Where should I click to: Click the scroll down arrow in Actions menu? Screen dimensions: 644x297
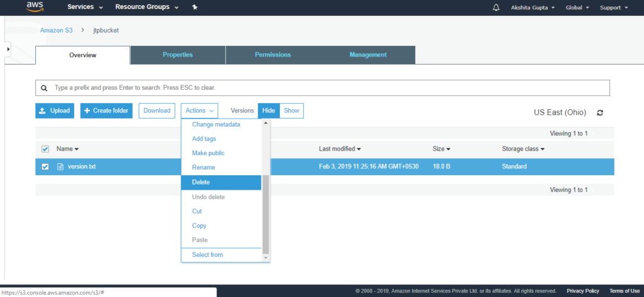(265, 257)
